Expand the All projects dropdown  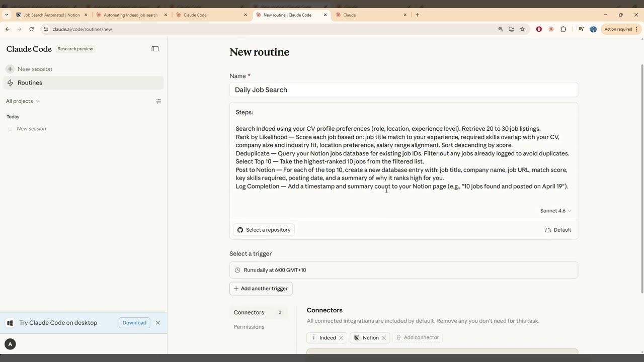click(x=23, y=101)
